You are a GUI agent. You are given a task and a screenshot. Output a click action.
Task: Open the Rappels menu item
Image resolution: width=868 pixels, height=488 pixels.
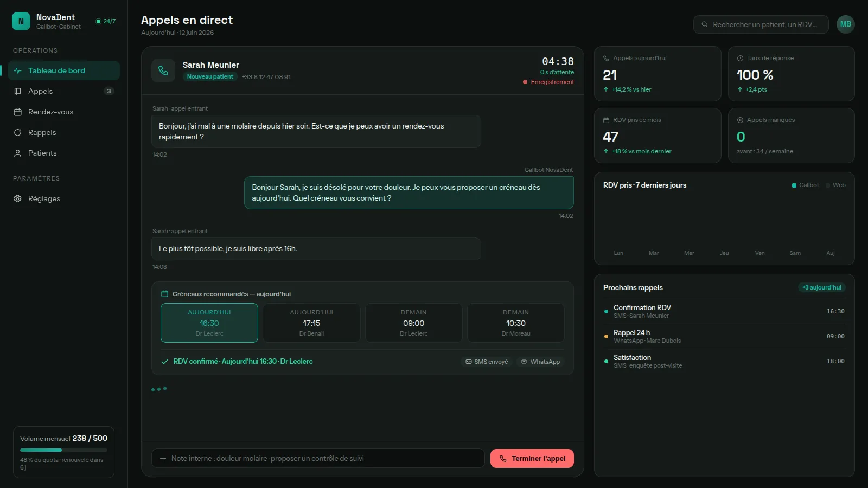63,132
